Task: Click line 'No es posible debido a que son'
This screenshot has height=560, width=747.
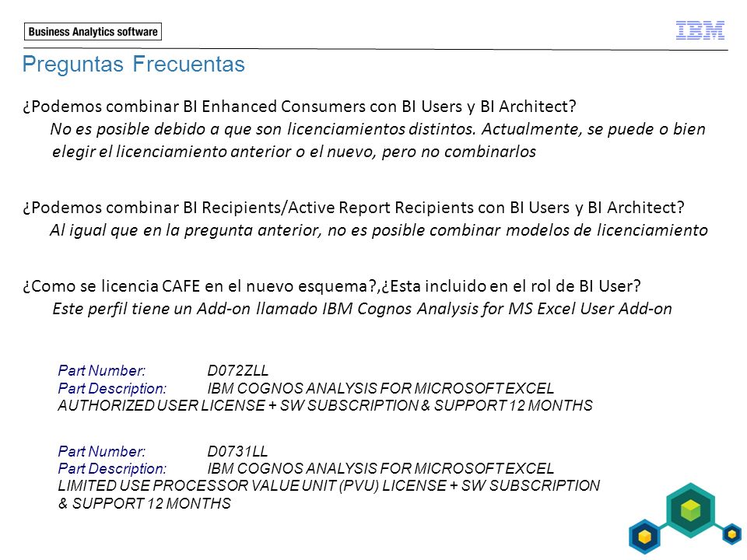Action: 378,129
